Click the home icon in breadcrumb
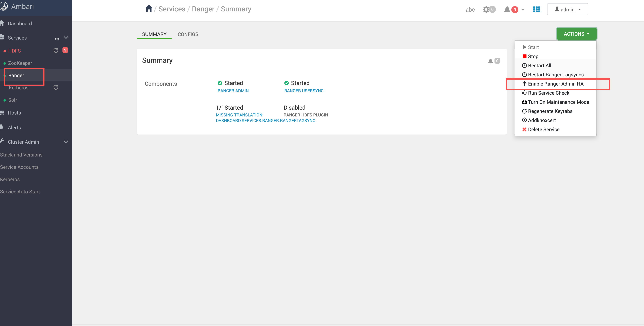Screen dimensions: 644x326 tap(148, 8)
